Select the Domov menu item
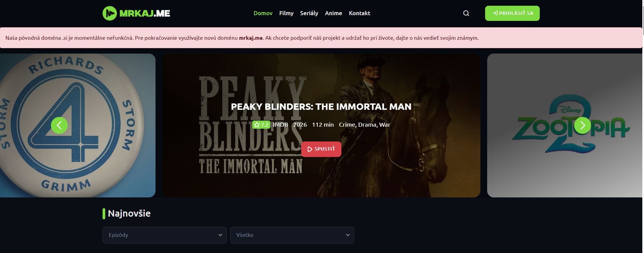The image size is (644, 253). [263, 13]
